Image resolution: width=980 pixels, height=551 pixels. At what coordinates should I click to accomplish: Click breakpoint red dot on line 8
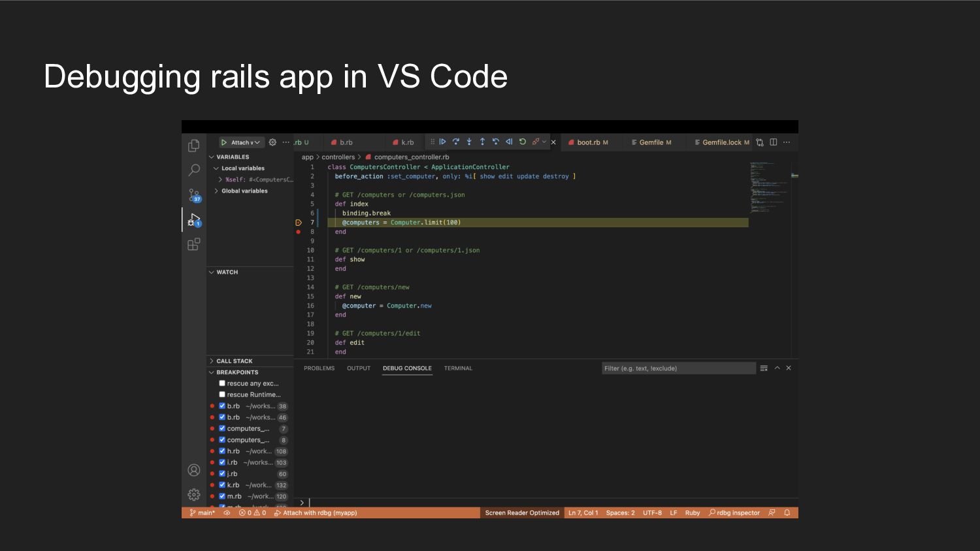pos(299,232)
